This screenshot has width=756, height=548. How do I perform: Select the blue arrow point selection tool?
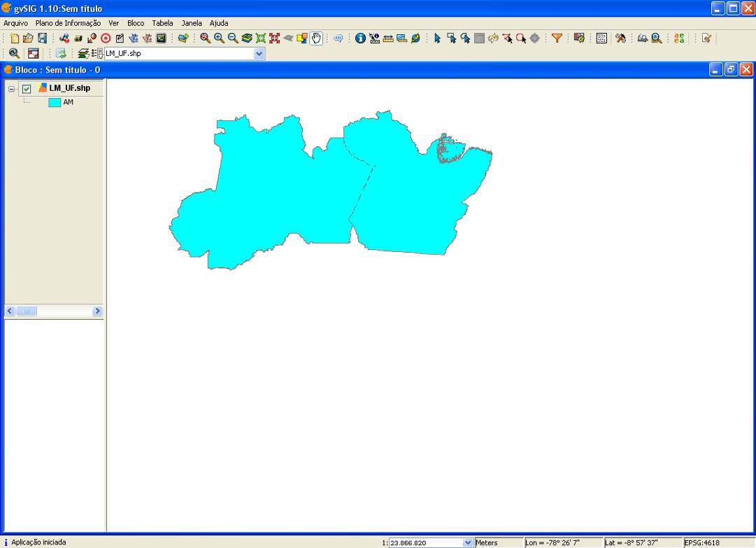pos(437,38)
